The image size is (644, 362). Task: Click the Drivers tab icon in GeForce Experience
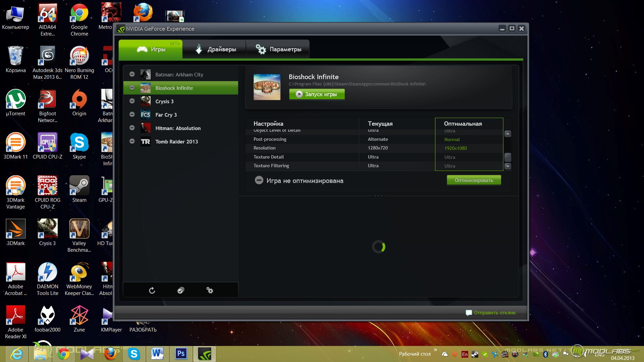coord(198,49)
